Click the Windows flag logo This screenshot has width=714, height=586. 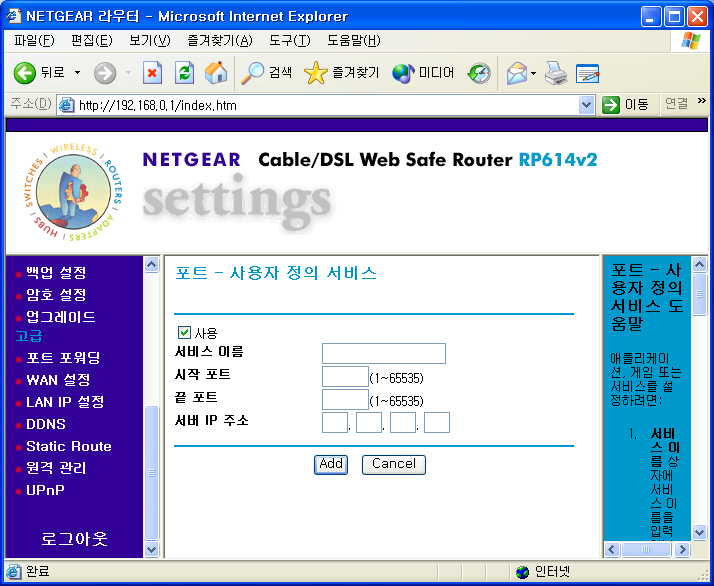pyautogui.click(x=691, y=41)
